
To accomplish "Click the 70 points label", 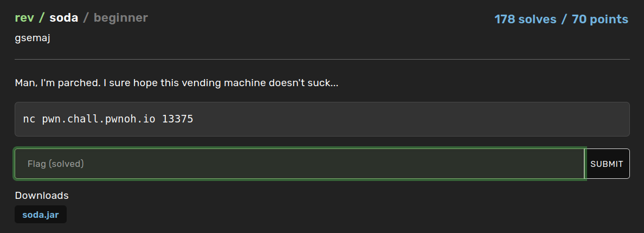I will [x=600, y=20].
